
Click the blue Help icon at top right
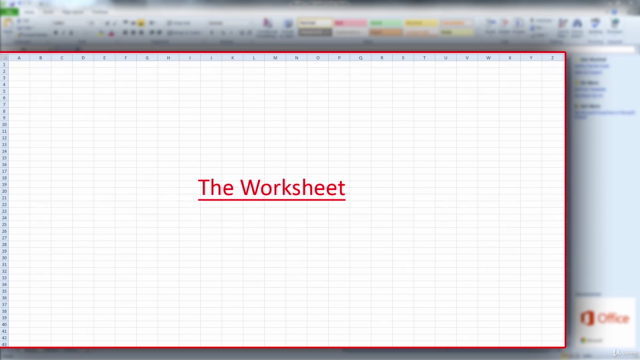pos(614,12)
